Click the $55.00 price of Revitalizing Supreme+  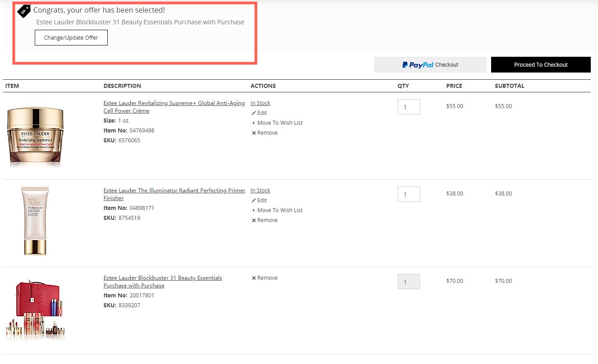[x=455, y=106]
